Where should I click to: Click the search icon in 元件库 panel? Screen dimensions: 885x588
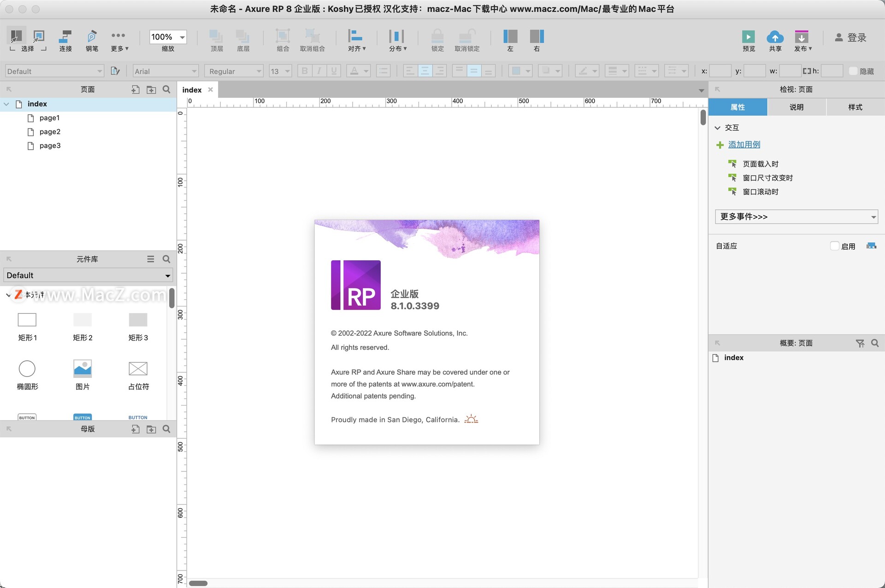coord(166,259)
